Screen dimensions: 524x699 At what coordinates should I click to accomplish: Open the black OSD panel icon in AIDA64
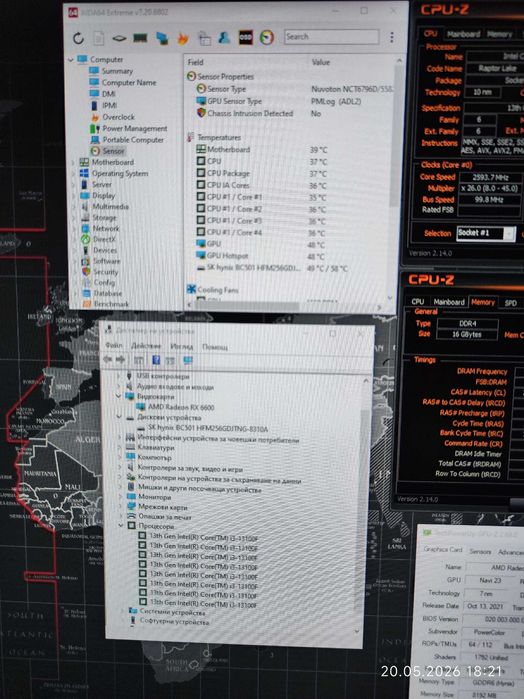pyautogui.click(x=246, y=37)
